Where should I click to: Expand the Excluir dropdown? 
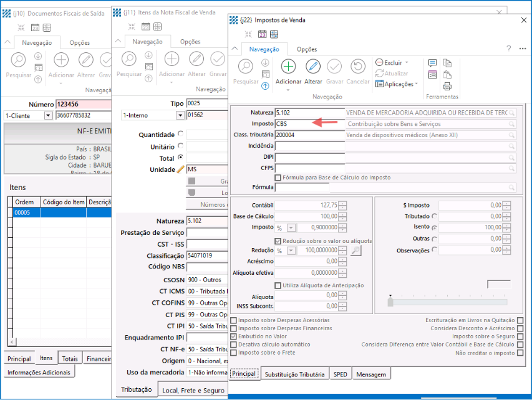pos(407,63)
